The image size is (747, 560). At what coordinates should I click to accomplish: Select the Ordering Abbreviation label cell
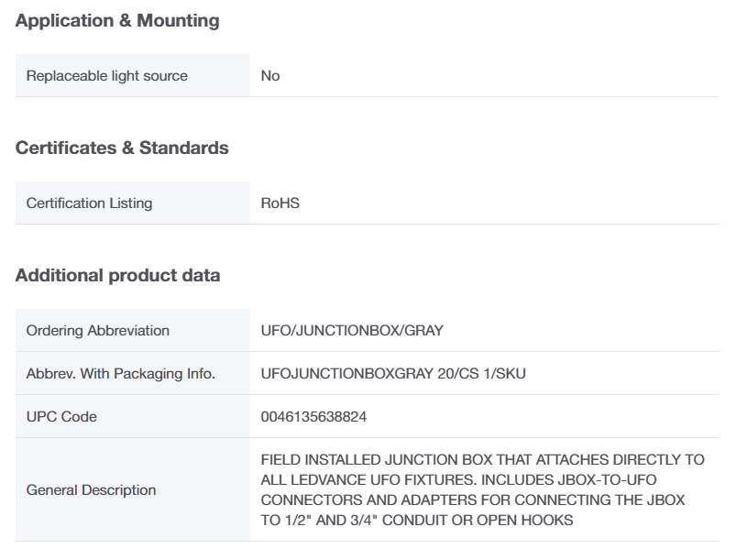coord(133,331)
